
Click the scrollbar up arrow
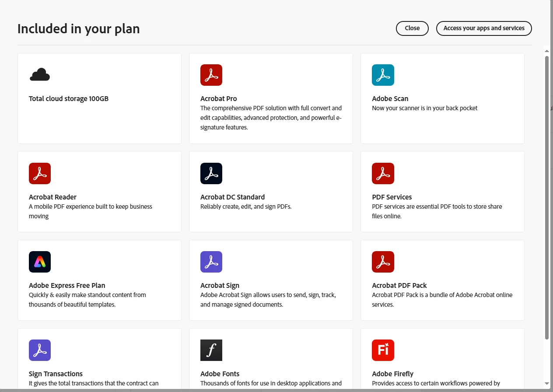[x=546, y=50]
